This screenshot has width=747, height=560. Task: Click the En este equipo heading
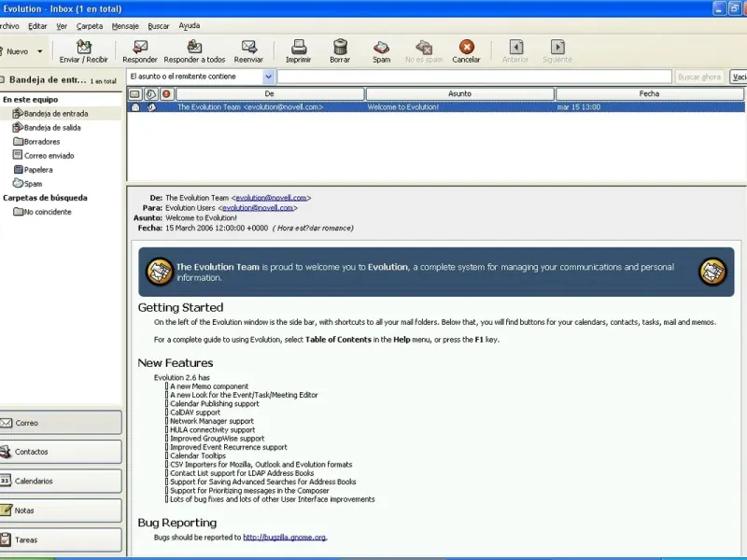pos(31,100)
